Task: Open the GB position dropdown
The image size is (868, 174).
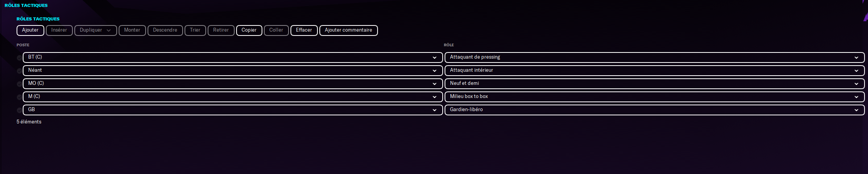Action: (x=233, y=110)
